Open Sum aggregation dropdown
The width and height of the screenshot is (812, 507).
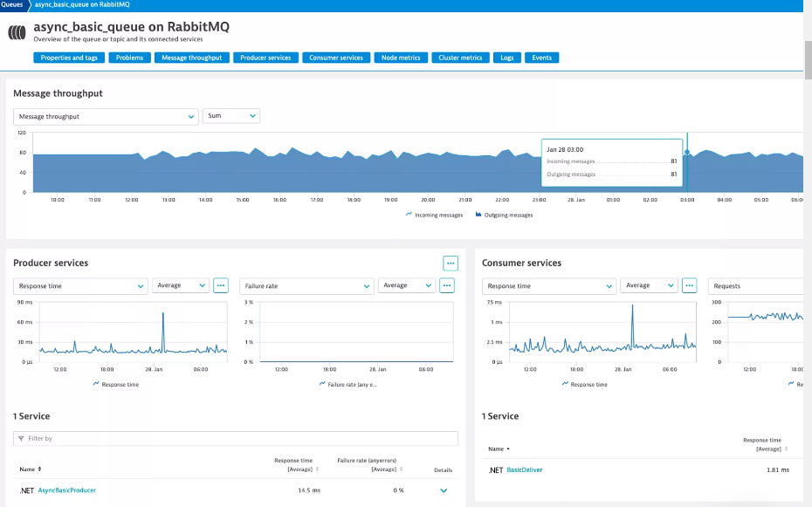coord(231,116)
